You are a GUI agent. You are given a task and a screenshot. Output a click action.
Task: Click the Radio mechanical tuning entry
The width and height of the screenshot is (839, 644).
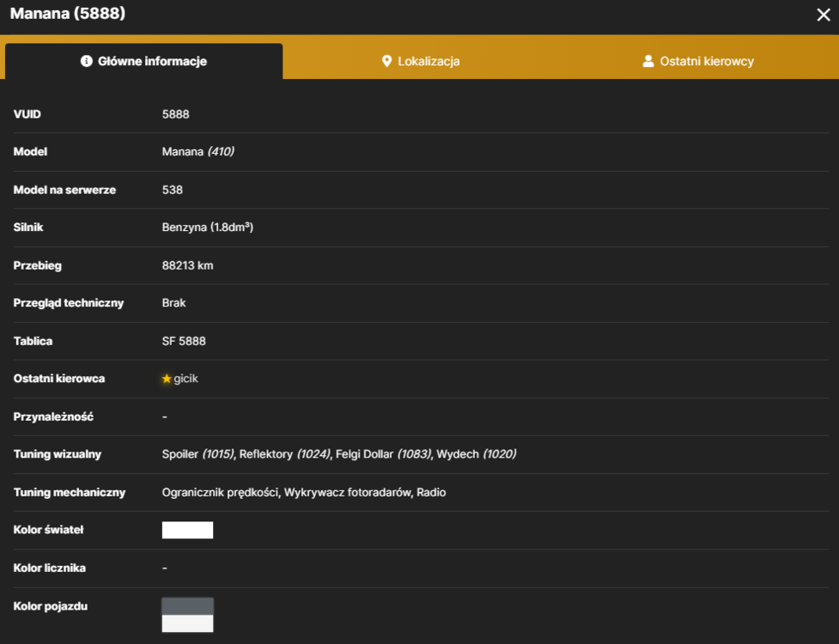[x=431, y=493]
